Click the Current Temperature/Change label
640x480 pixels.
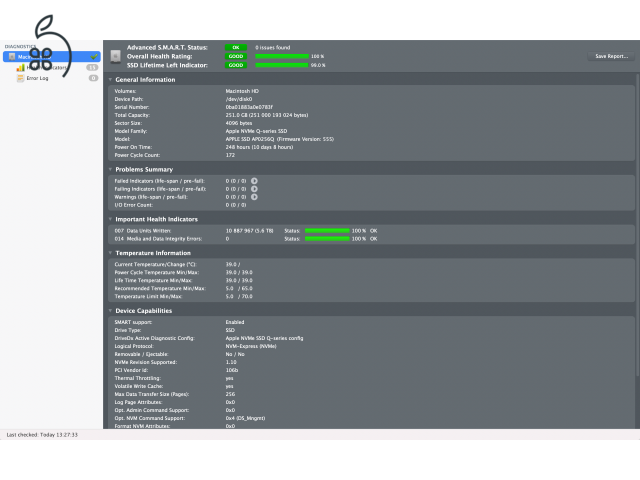pyautogui.click(x=155, y=264)
